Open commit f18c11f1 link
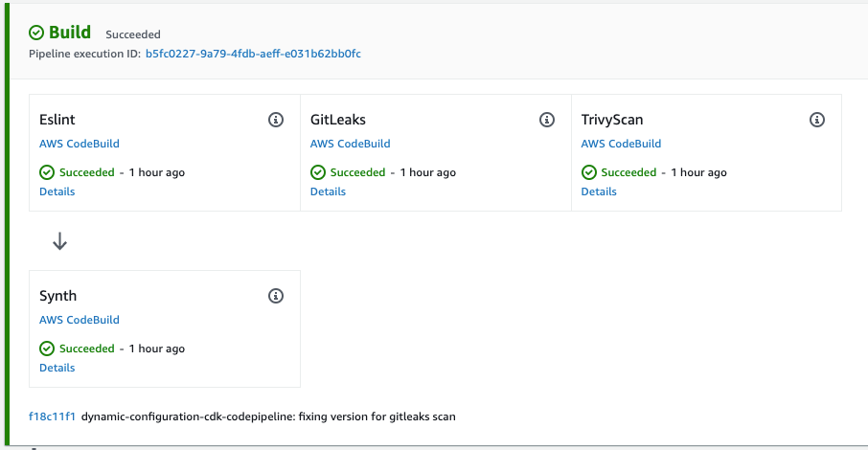Image resolution: width=868 pixels, height=450 pixels. coord(52,416)
